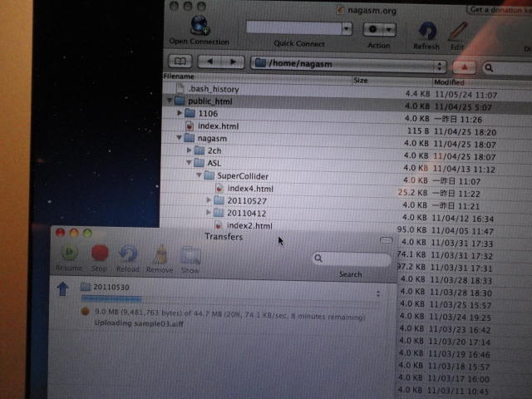Toggle the Transfers toolbar pill button
Screen dimensions: 532x399
pyautogui.click(x=386, y=240)
